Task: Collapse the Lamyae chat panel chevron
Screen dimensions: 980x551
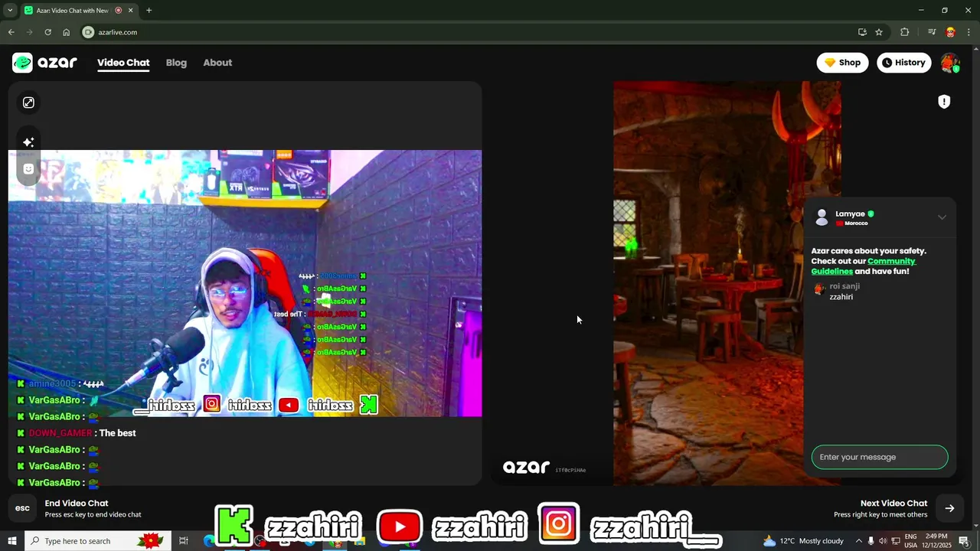Action: (x=942, y=217)
